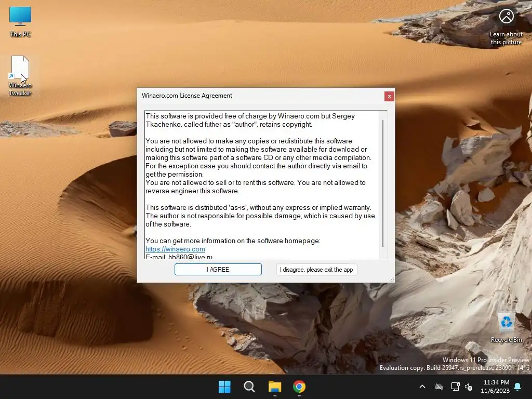This screenshot has width=532, height=399.
Task: Open File Explorer from taskbar
Action: 274,387
